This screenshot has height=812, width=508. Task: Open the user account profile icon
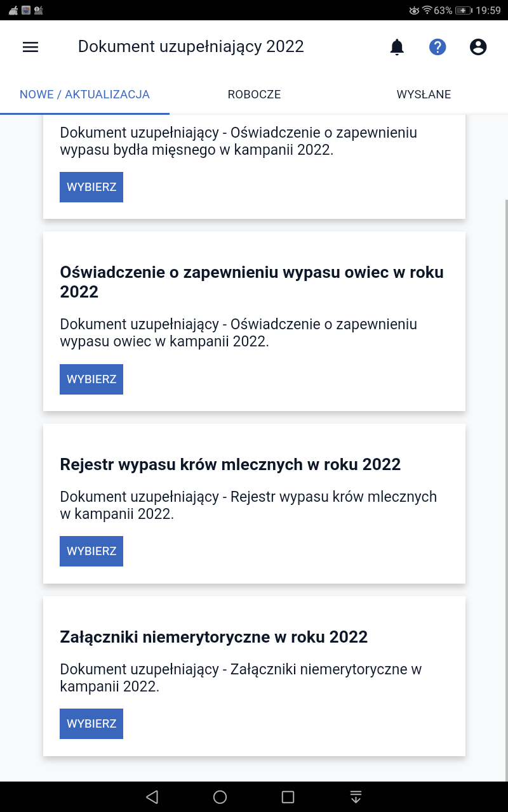pos(478,47)
